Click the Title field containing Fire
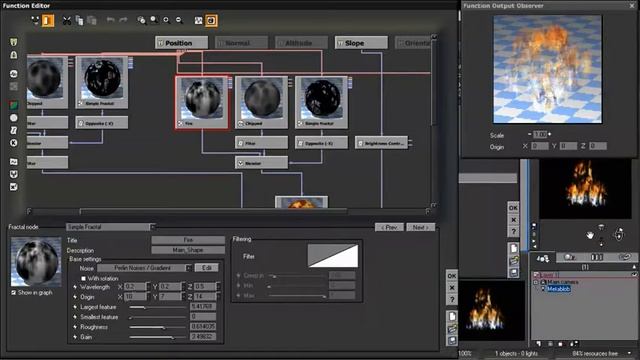Viewport: 640px width, 360px height. click(188, 240)
